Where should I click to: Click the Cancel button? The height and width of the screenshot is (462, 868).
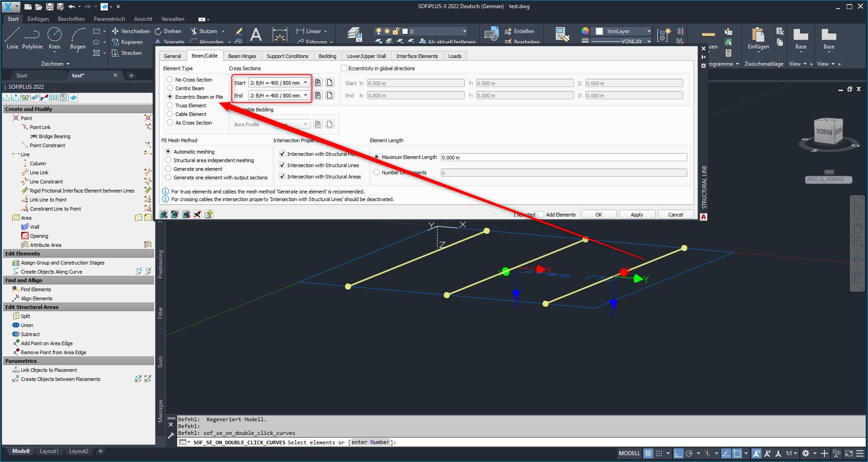point(675,215)
